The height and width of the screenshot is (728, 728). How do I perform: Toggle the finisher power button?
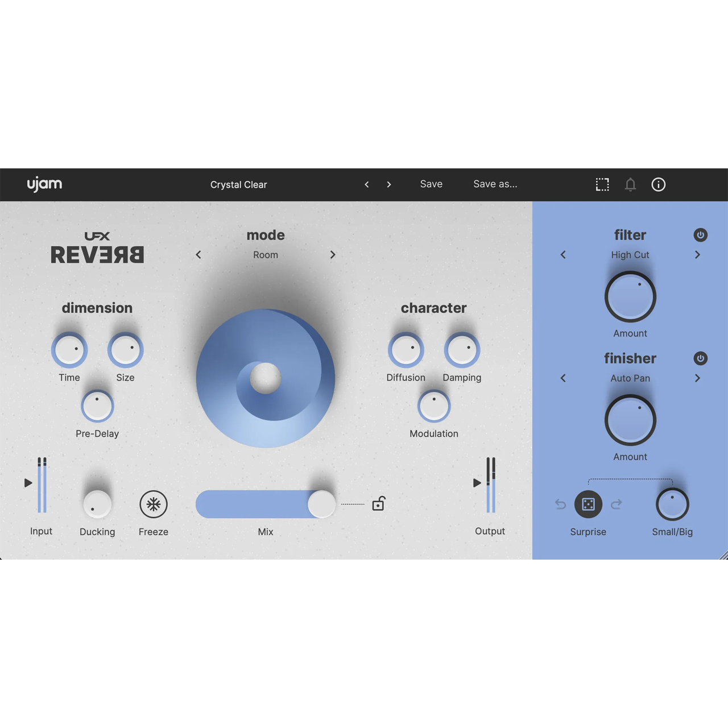701,358
